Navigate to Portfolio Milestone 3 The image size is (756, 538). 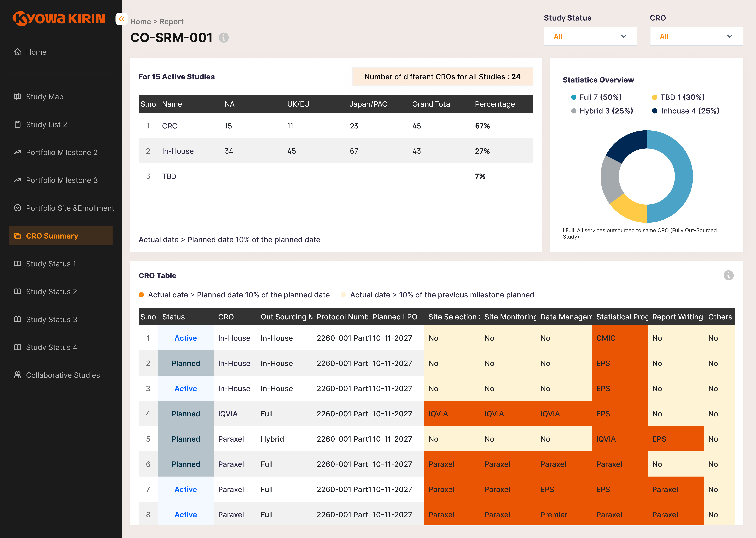tap(61, 180)
